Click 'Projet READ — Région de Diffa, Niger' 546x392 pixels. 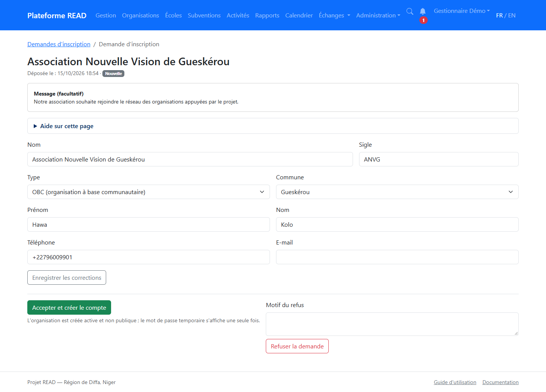coord(71,382)
